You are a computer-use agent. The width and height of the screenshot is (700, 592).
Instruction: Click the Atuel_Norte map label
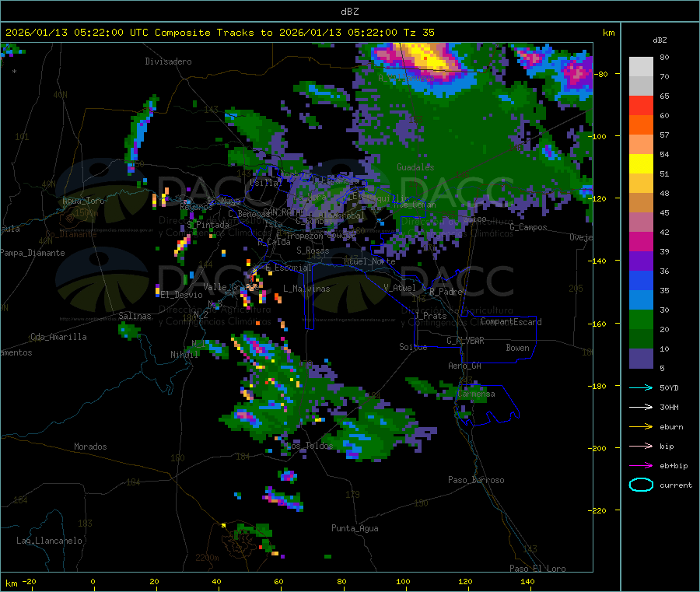pos(369,261)
